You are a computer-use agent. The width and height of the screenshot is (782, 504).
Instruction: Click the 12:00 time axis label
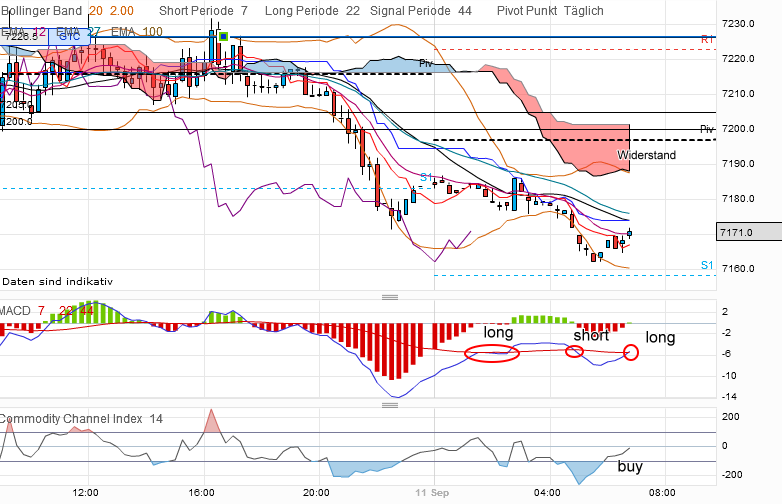click(85, 493)
